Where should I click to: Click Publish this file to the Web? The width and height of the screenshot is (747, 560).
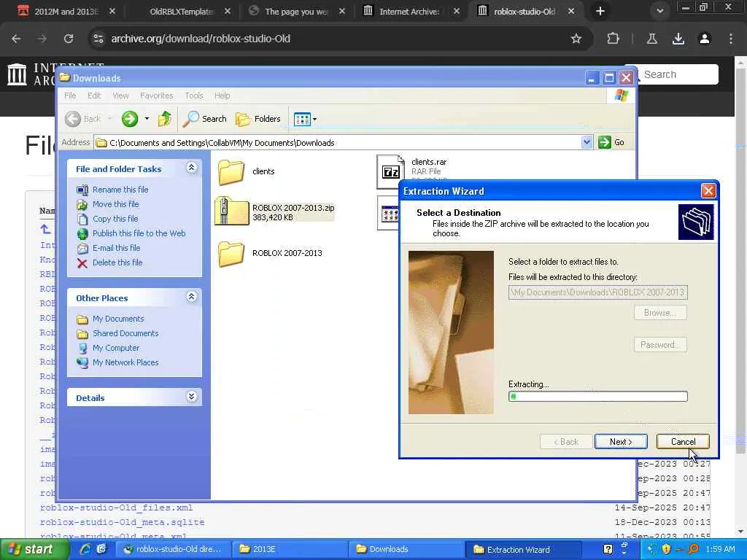coord(139,233)
